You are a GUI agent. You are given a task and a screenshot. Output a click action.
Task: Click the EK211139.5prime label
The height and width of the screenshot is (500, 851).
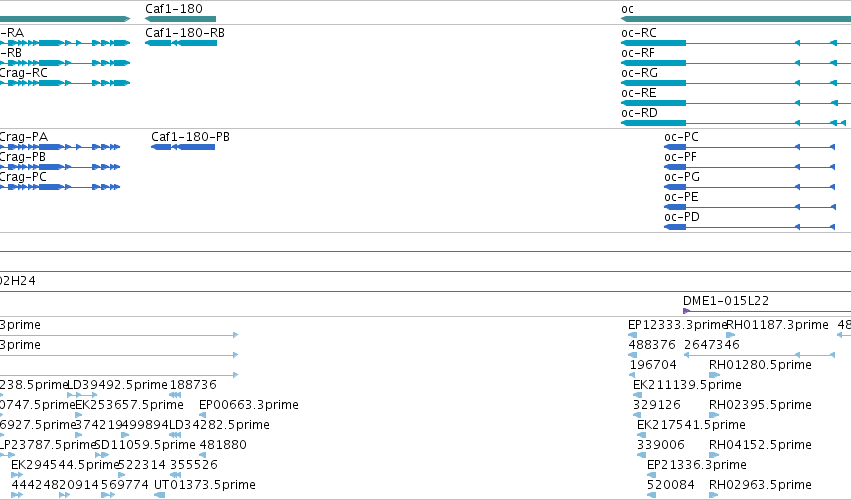[x=687, y=385]
